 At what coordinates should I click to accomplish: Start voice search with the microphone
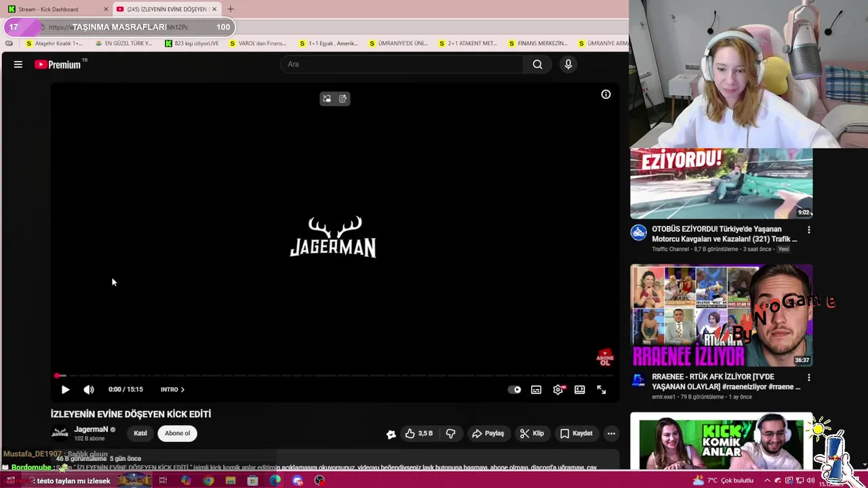tap(568, 64)
